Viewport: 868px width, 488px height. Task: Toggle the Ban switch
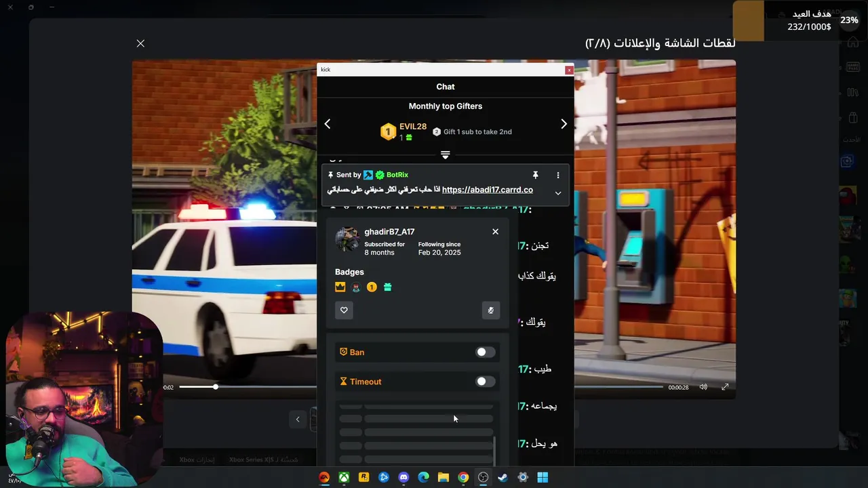(x=485, y=352)
